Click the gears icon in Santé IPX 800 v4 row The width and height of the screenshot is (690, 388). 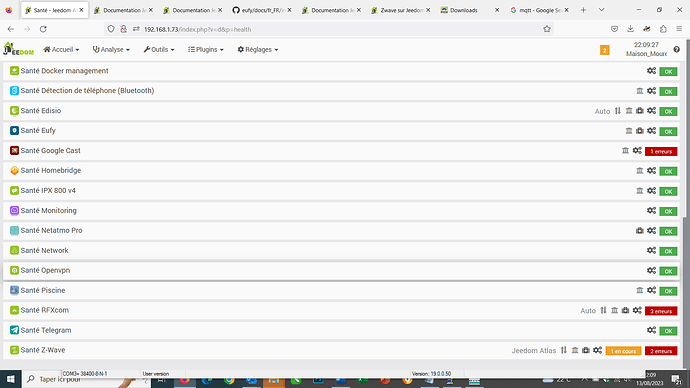pos(651,190)
